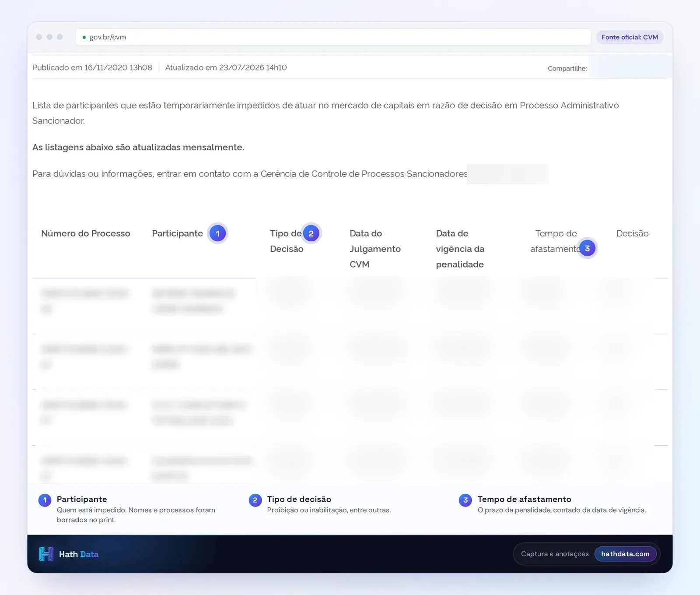Screen dimensions: 700x595
Task: Click the legend note 'O prazo da penalidade'
Action: (x=562, y=510)
